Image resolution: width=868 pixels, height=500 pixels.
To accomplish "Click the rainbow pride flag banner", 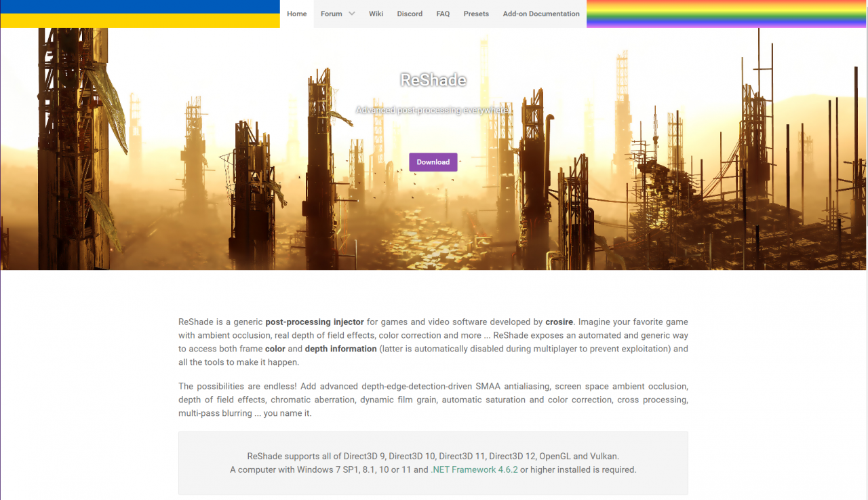I will pyautogui.click(x=726, y=14).
